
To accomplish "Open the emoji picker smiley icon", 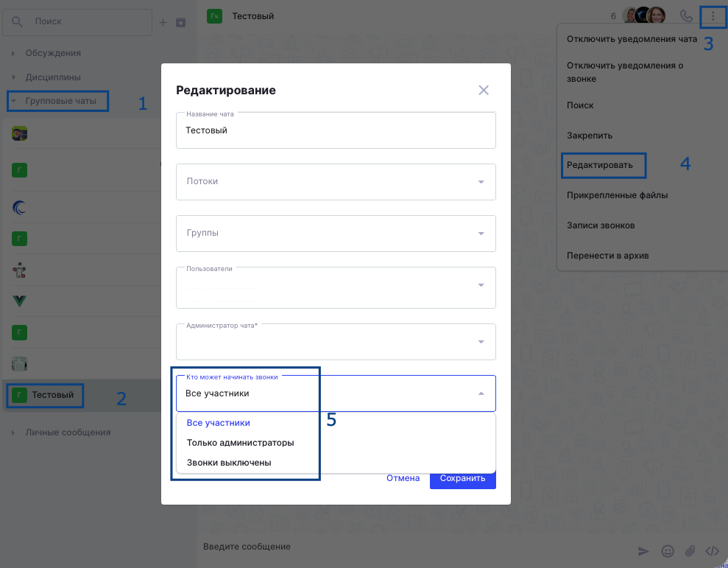I will (667, 551).
